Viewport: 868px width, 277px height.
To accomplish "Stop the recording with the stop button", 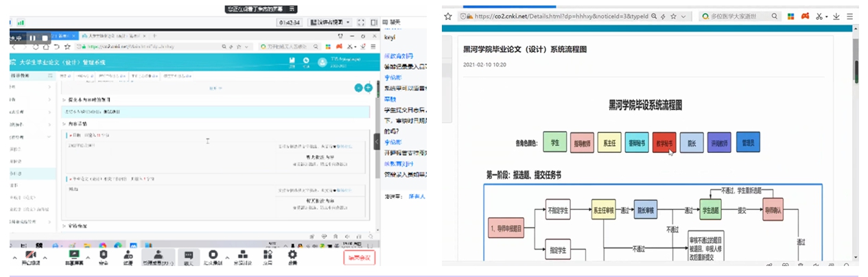I will [45, 38].
